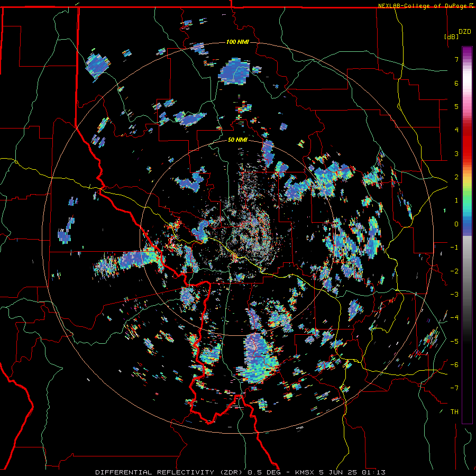Screen dimensions: 476x476
Task: Click the -4 value on the color scale
Action: pyautogui.click(x=454, y=318)
